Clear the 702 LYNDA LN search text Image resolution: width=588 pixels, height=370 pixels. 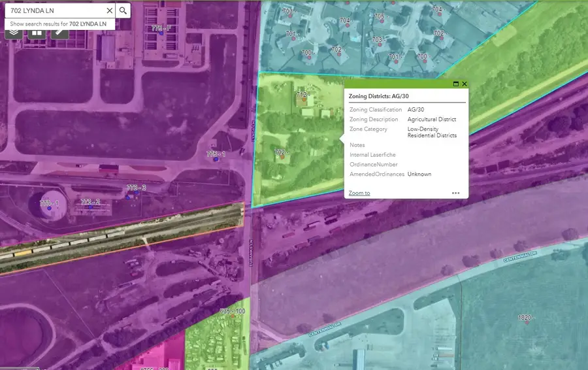[x=109, y=10]
